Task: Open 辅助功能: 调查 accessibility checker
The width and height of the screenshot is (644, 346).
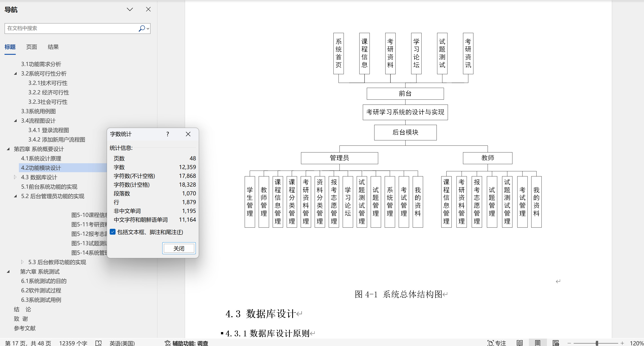Action: tap(187, 343)
